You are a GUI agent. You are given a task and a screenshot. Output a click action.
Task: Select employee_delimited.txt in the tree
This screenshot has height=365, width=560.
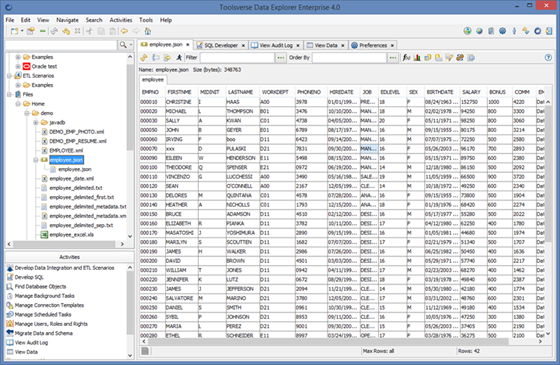click(76, 188)
